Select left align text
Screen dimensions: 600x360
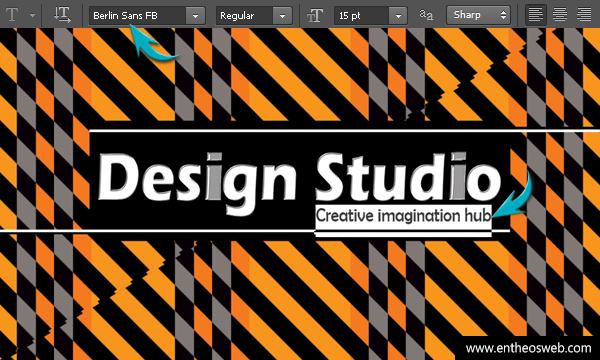coord(535,15)
